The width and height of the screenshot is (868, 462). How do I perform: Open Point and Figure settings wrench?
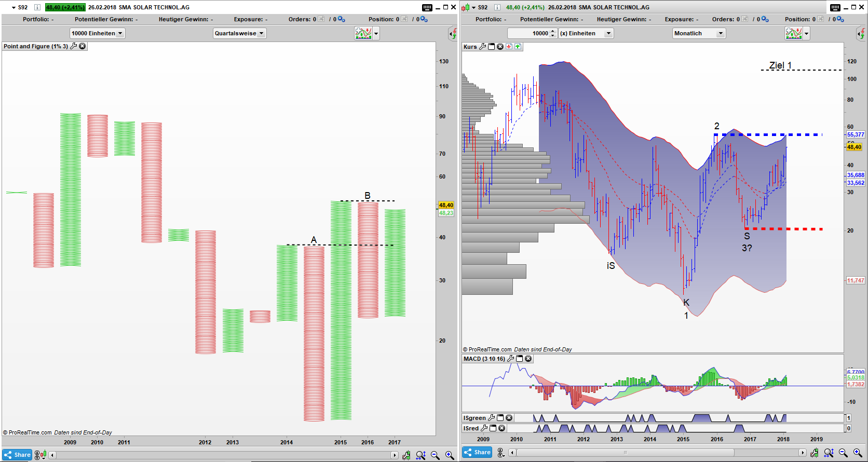tap(74, 46)
